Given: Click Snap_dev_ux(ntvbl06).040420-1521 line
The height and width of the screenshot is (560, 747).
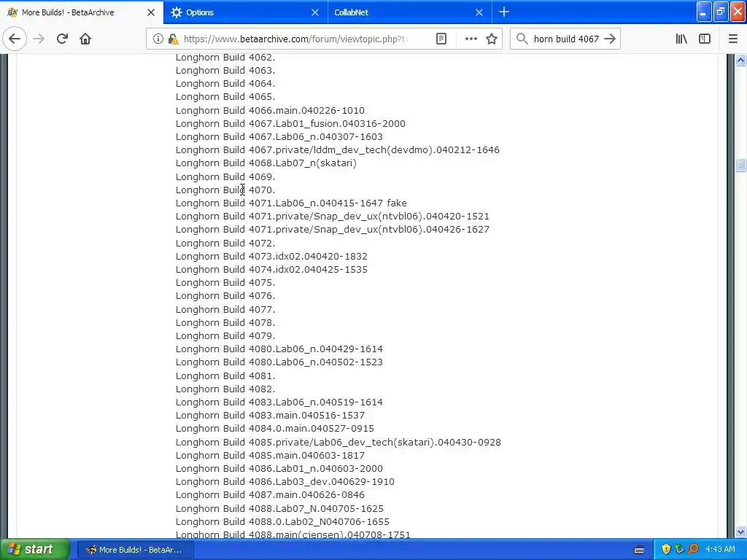Looking at the screenshot, I should (333, 216).
